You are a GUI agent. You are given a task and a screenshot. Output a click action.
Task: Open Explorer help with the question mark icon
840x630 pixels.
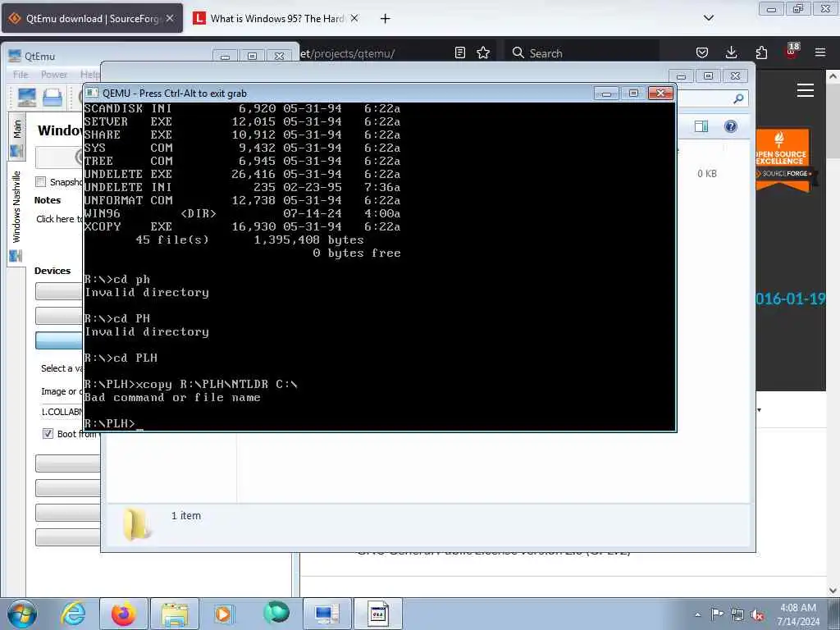pyautogui.click(x=731, y=126)
